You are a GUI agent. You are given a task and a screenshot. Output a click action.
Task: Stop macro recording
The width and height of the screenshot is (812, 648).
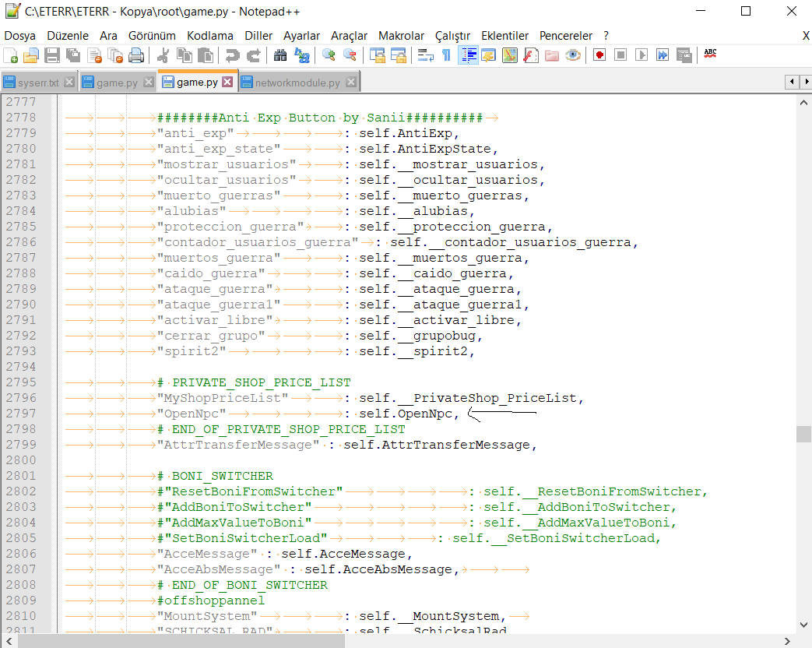[620, 55]
